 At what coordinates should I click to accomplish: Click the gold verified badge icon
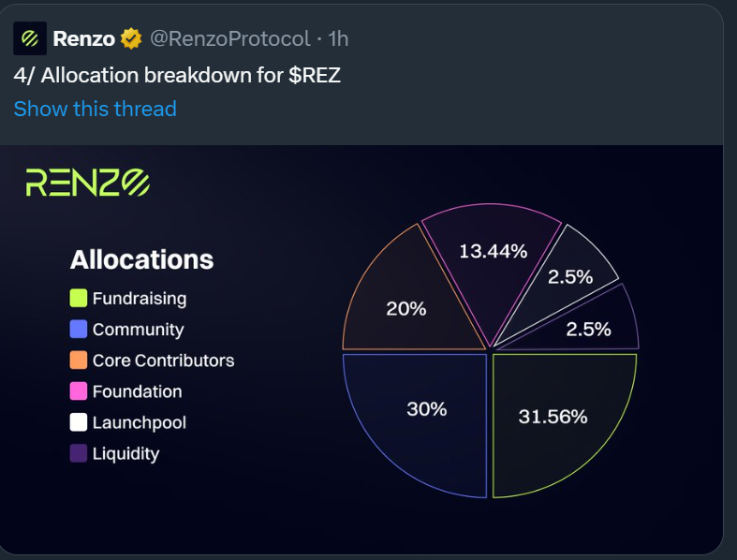pos(132,38)
